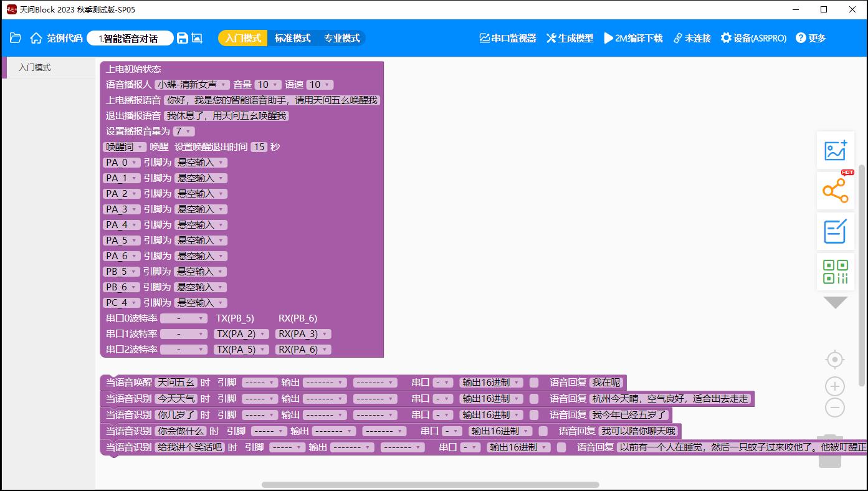Open 输出16进制 dropdown in 今天天气 row
This screenshot has height=491, width=868.
[x=491, y=398]
